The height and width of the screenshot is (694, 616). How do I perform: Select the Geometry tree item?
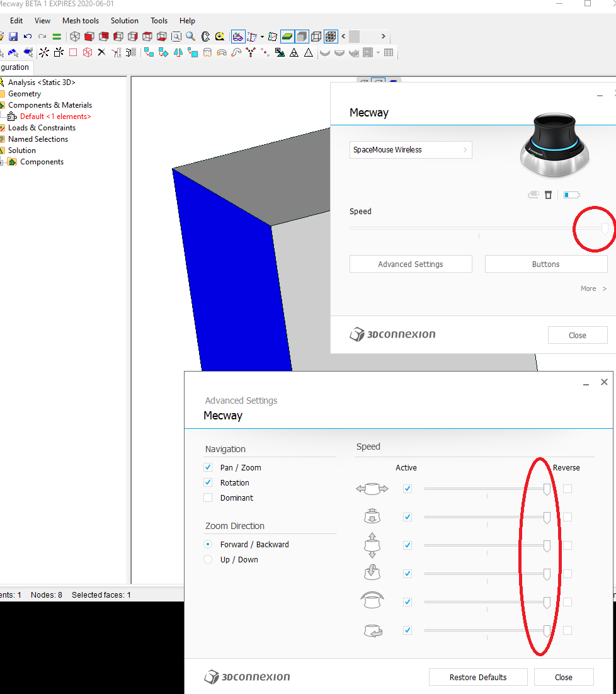click(25, 94)
